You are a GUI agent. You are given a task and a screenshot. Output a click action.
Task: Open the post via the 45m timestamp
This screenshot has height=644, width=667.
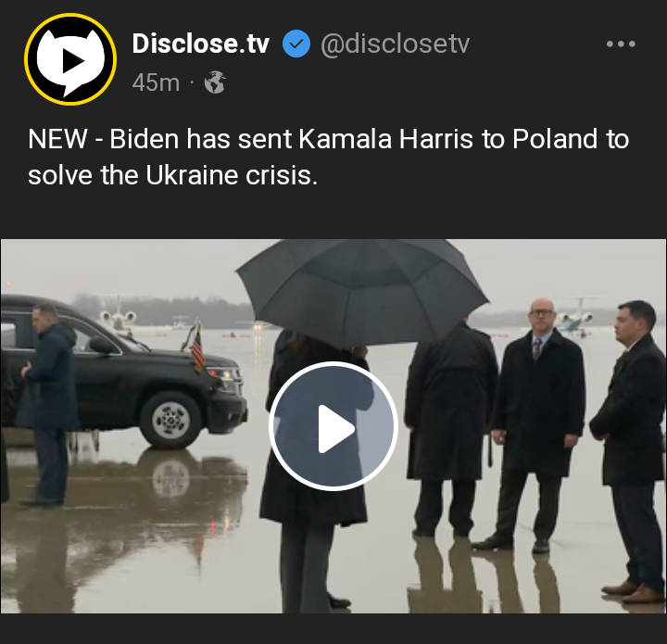click(x=156, y=82)
